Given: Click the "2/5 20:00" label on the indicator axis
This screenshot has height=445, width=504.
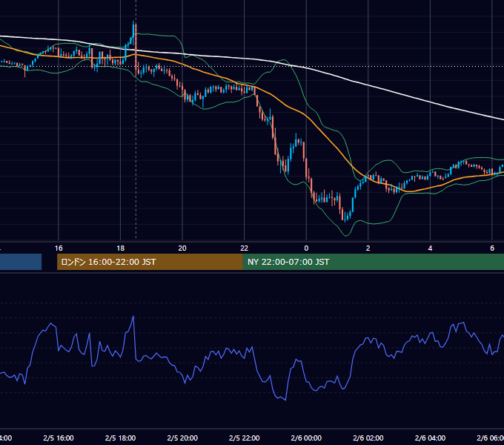Looking at the screenshot, I should 182,438.
